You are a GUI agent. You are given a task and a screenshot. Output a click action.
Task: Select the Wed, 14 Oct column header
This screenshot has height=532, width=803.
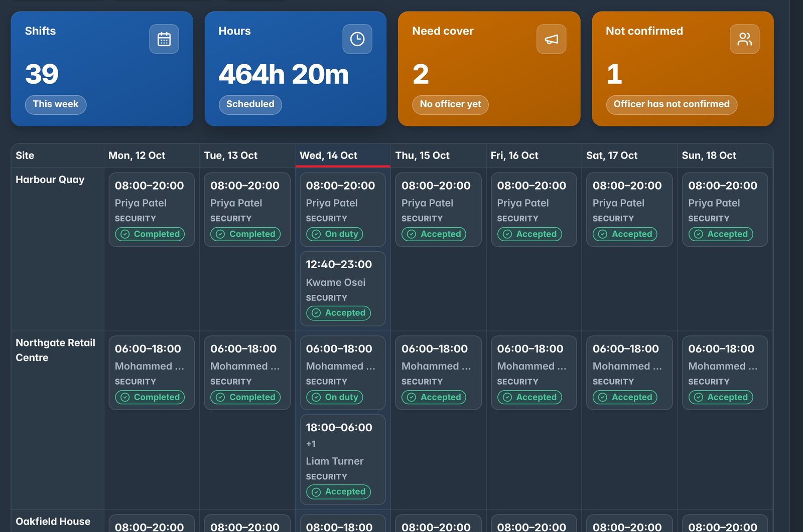point(343,155)
